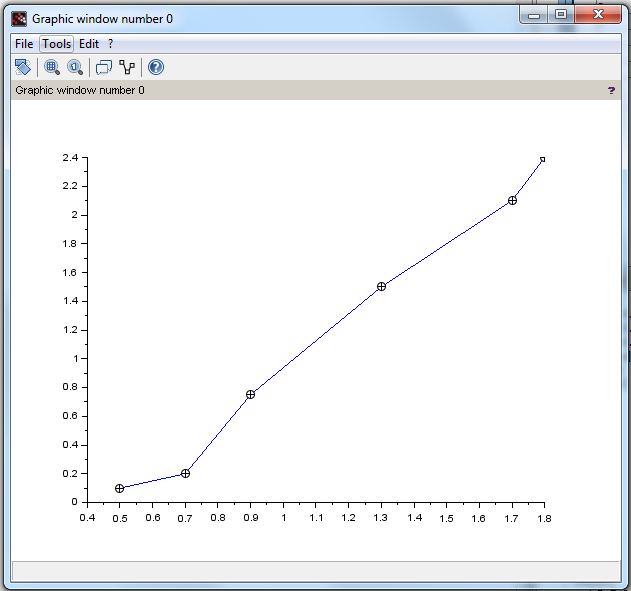The height and width of the screenshot is (591, 631).
Task: Select the data marker at x 0.9
Action: [250, 395]
